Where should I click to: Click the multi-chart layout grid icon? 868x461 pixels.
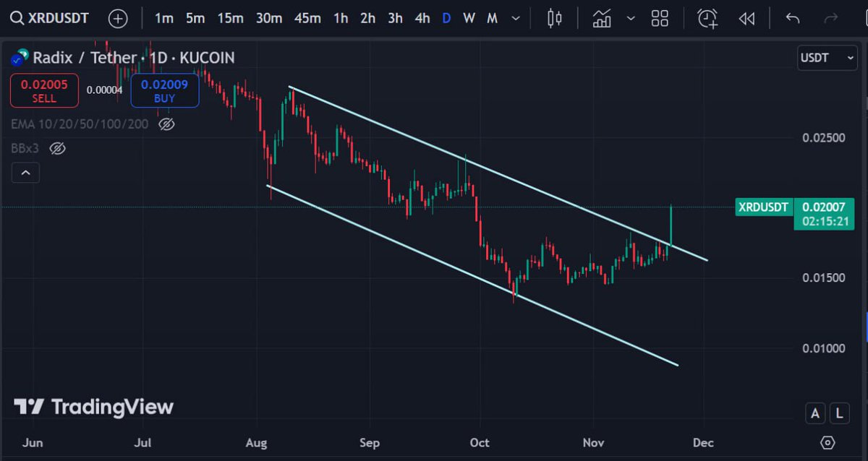coord(659,19)
